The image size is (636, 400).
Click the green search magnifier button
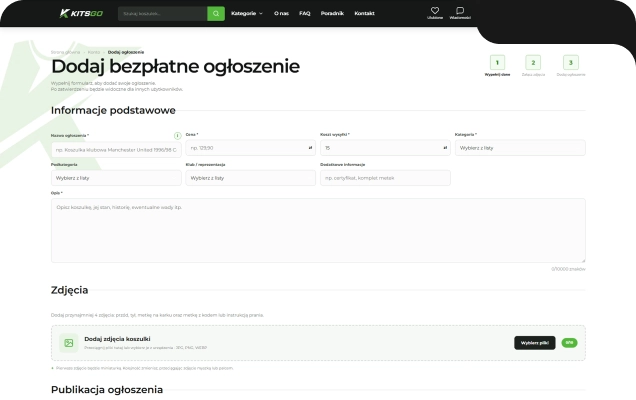(x=216, y=13)
